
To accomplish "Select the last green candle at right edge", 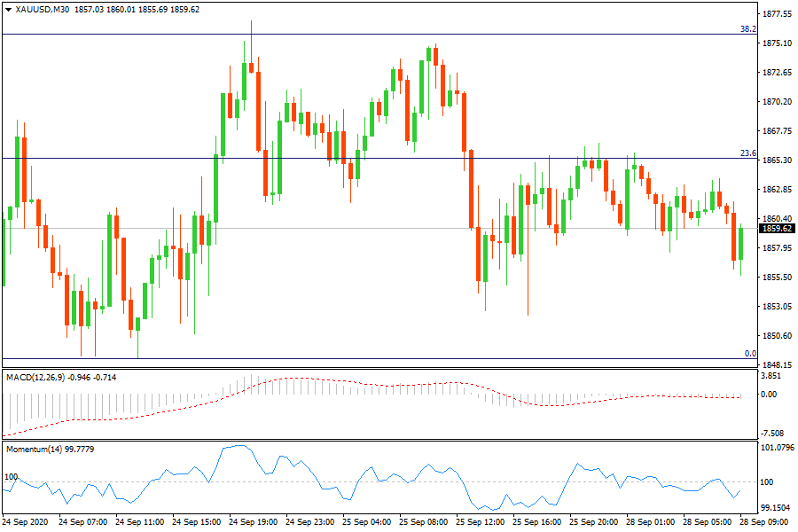I will click(740, 244).
